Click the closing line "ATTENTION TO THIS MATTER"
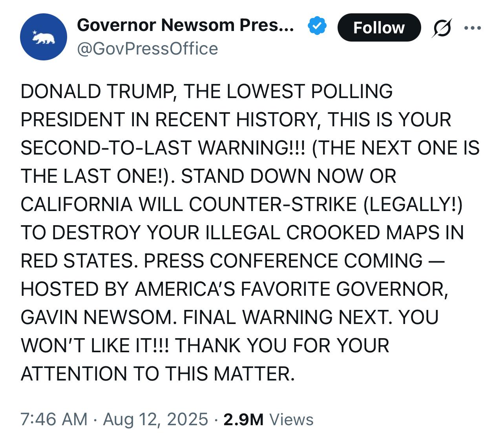 click(x=157, y=374)
